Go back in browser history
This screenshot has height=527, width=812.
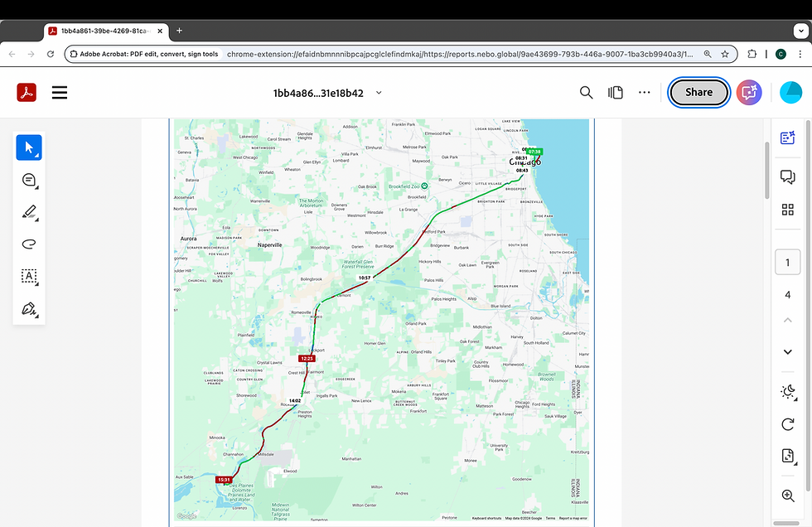[x=12, y=54]
